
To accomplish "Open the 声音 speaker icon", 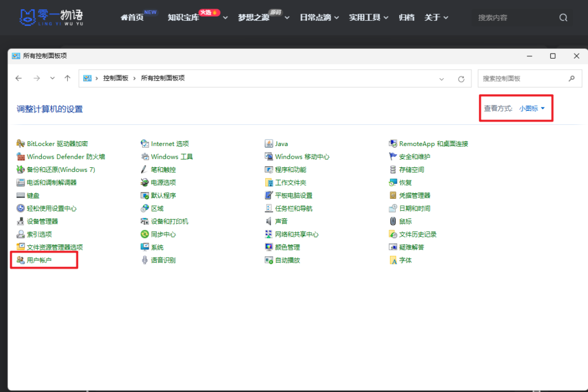I will [x=269, y=221].
